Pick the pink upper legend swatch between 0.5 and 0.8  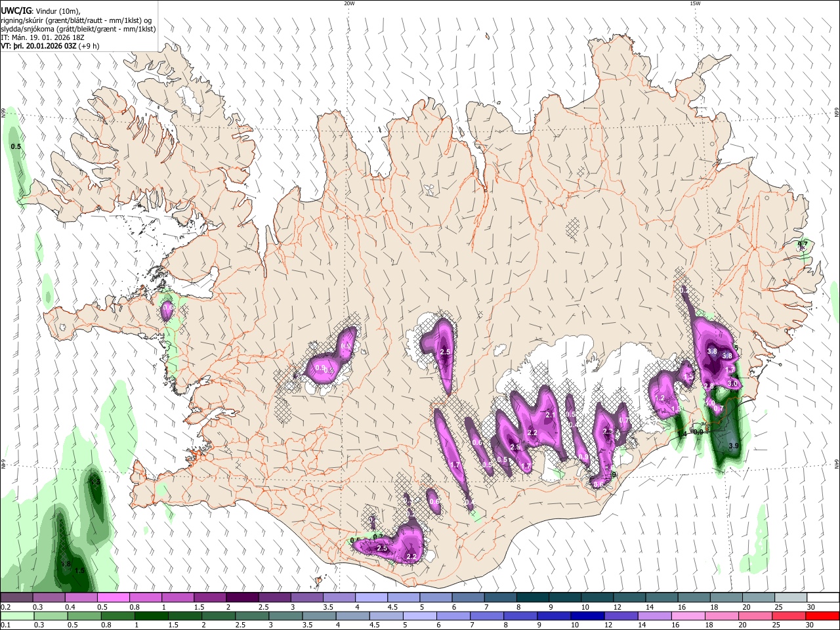click(113, 598)
